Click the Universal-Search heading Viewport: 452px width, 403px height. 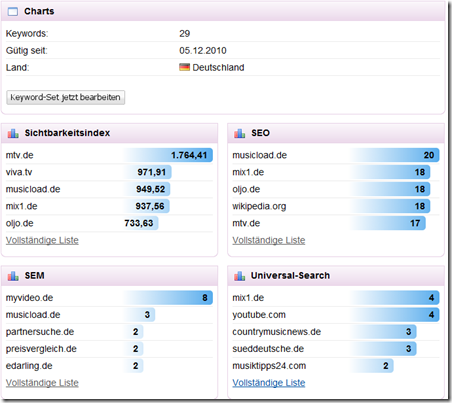pyautogui.click(x=290, y=276)
